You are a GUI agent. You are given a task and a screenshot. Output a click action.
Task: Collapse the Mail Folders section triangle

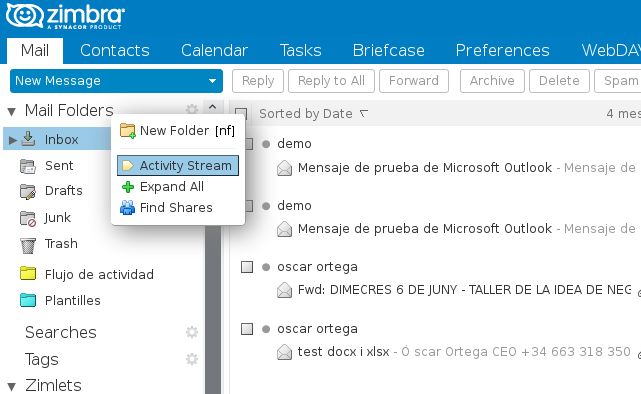[11, 111]
